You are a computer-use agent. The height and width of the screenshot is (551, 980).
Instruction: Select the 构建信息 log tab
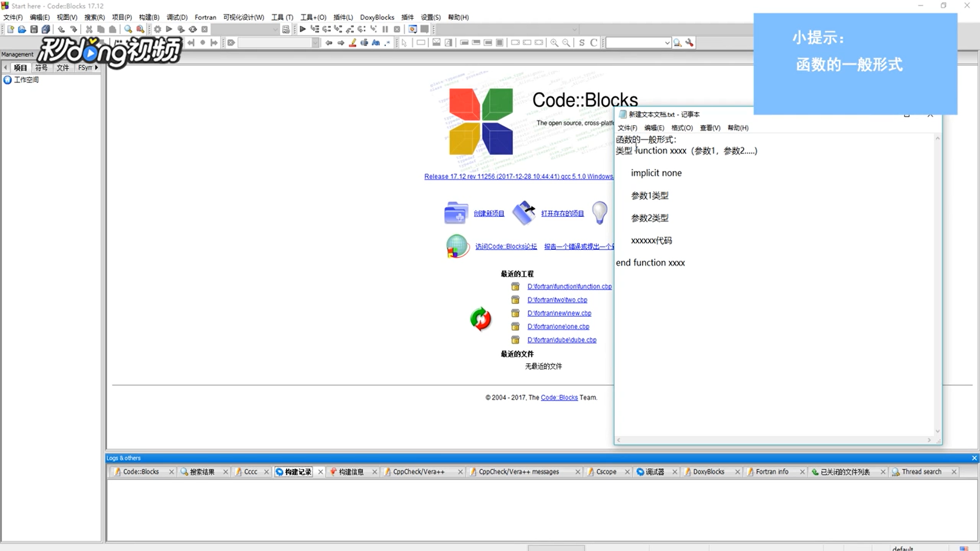click(x=351, y=472)
